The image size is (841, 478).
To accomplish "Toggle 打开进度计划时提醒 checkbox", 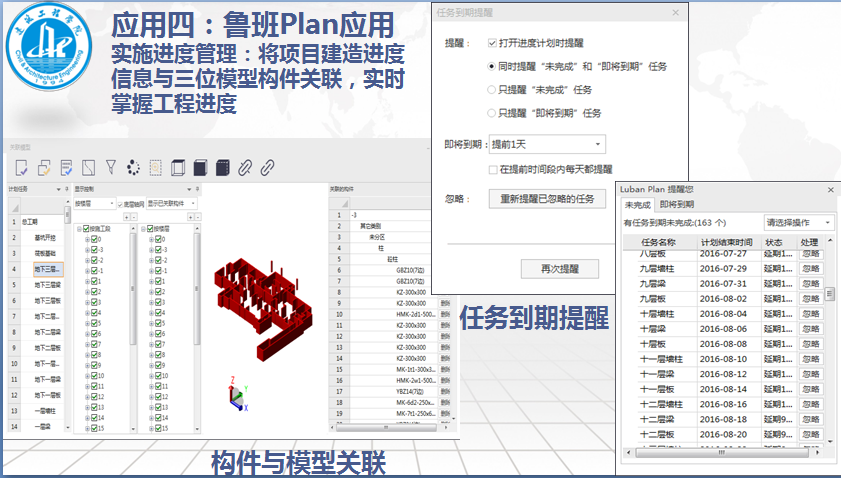I will pyautogui.click(x=492, y=43).
